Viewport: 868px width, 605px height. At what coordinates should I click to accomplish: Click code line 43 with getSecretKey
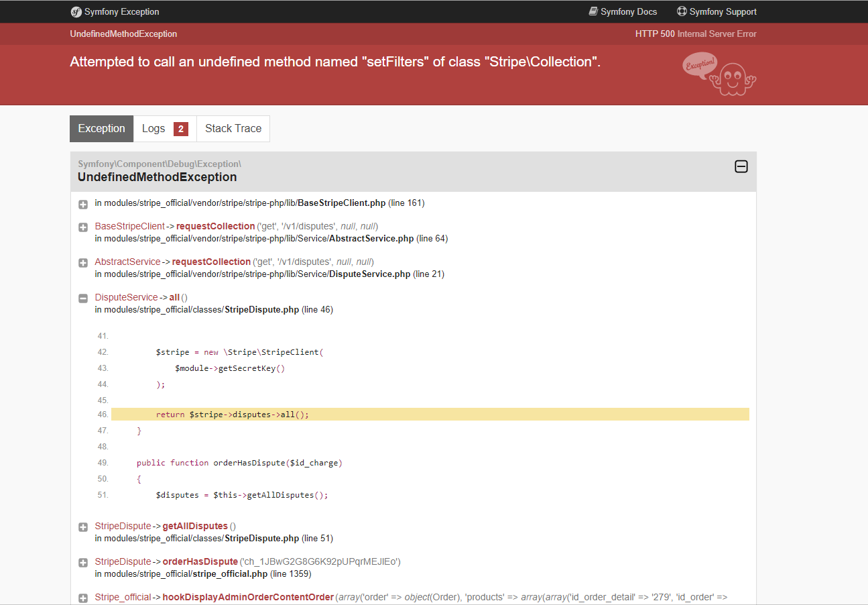pos(230,368)
